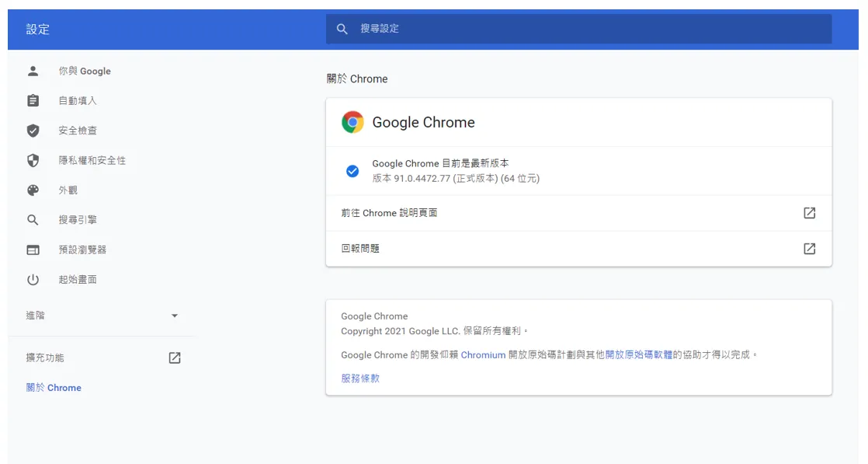Open the Chromium link

[x=483, y=354]
